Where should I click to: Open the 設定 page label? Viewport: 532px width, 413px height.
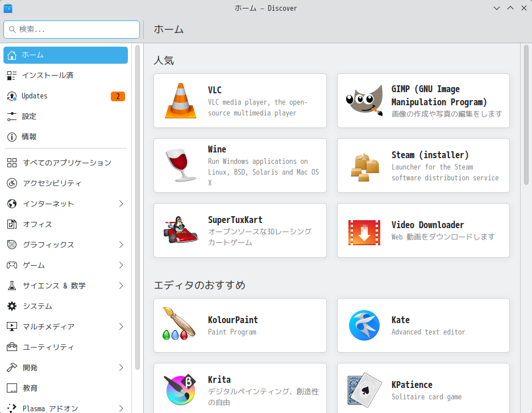click(x=29, y=117)
